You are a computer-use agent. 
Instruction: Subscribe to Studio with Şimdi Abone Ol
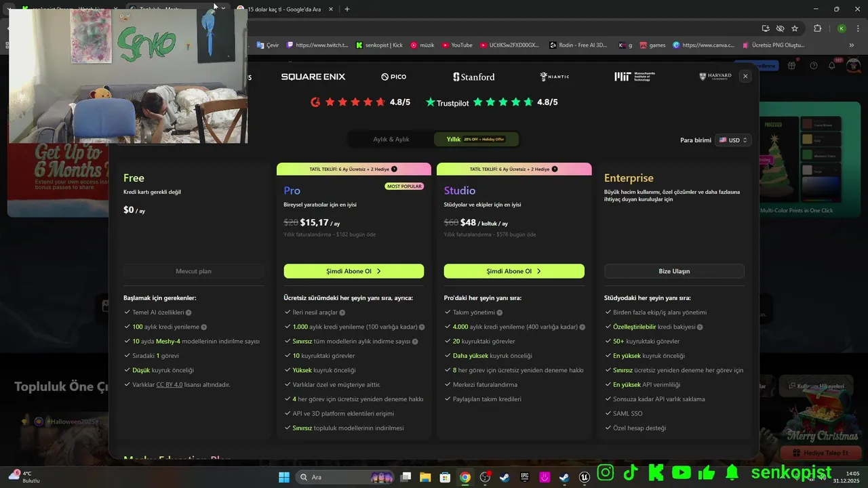click(514, 271)
